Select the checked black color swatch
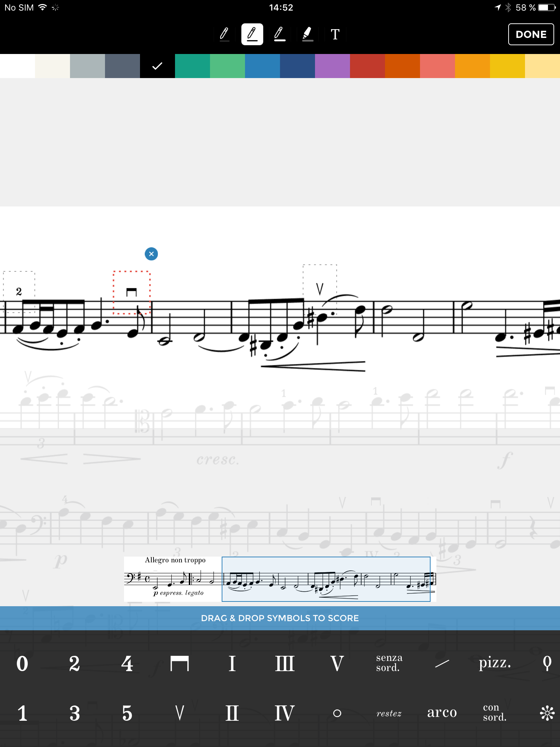This screenshot has height=747, width=560. pos(157,66)
